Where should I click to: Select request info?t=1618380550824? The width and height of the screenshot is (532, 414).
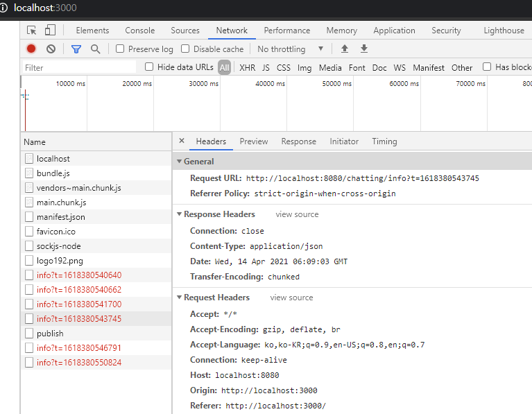(x=96, y=363)
